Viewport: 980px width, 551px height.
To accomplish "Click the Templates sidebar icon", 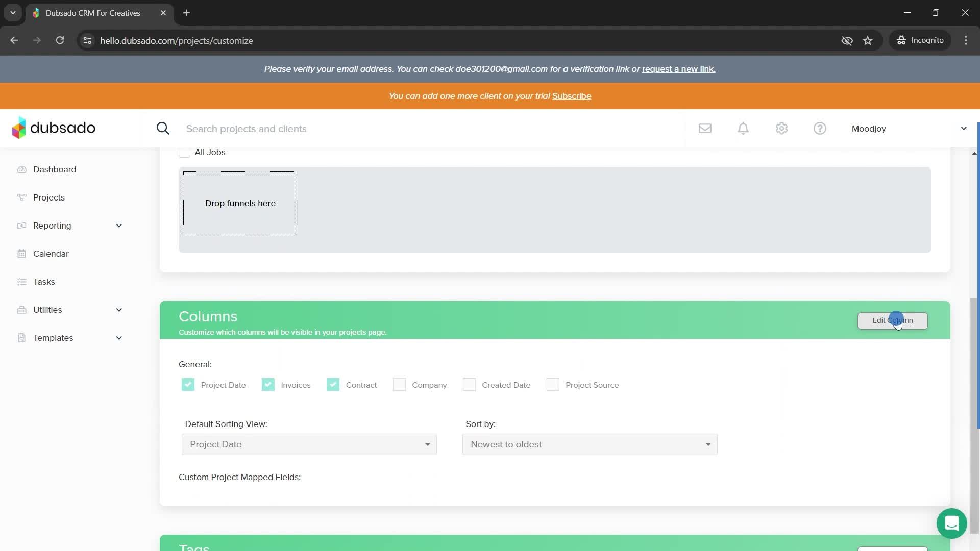I will tap(21, 338).
